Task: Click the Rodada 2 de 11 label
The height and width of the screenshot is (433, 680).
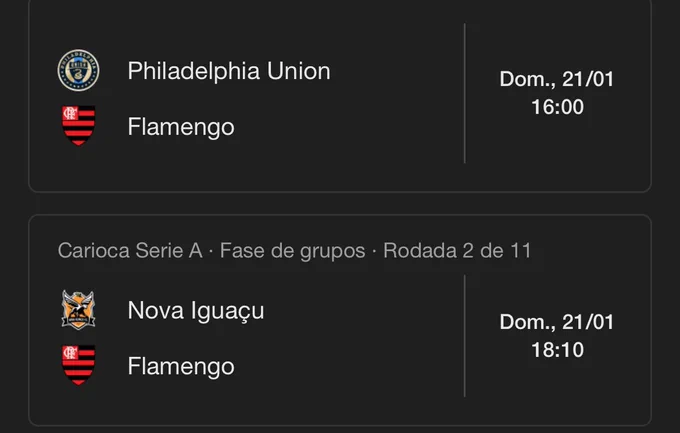Action: tap(457, 250)
